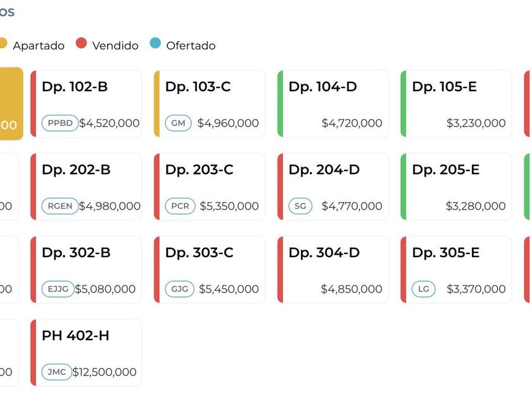The width and height of the screenshot is (532, 399).
Task: Click the GJG badge on Dp. 303-C
Action: coord(179,289)
